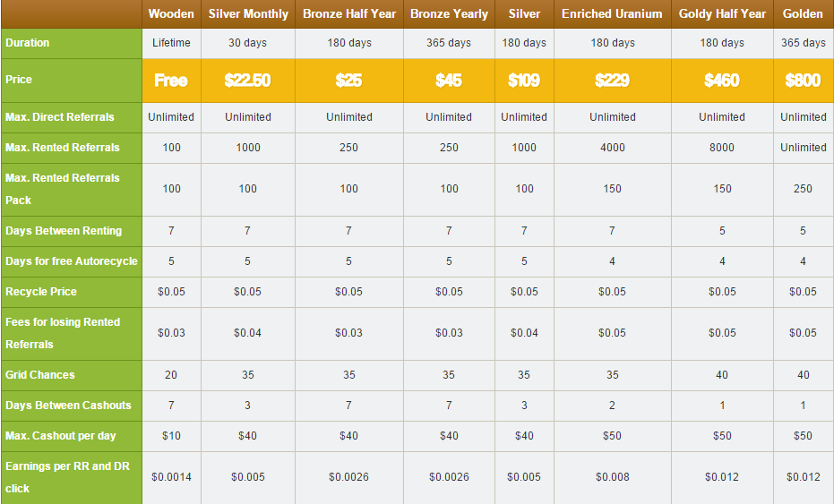Click the Free price of Wooden plan
The image size is (834, 504).
(x=171, y=81)
